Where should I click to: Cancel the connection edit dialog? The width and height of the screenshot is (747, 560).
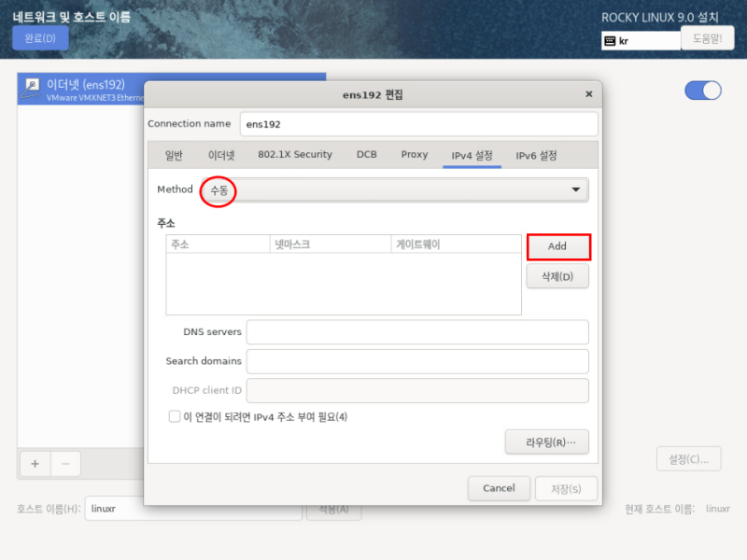pyautogui.click(x=499, y=488)
